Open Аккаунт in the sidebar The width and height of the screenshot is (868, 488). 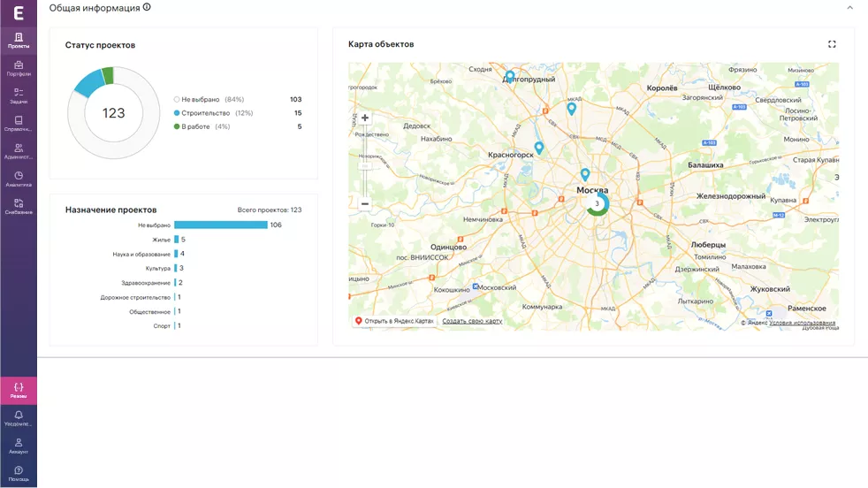tap(19, 446)
